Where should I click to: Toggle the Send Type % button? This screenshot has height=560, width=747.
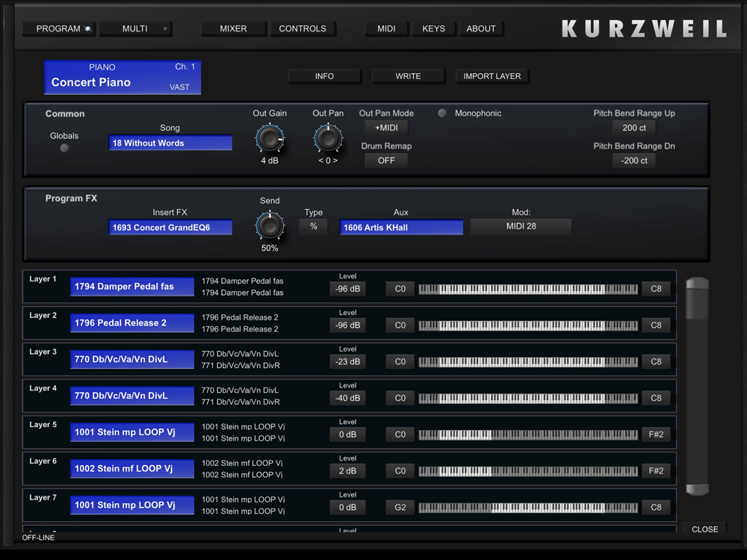pos(314,227)
